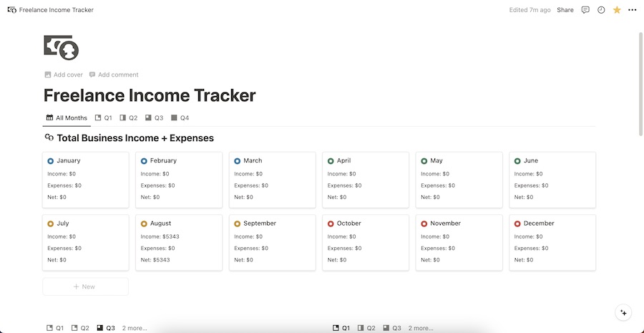The image size is (644, 333).
Task: Click the large money page icon
Action: click(x=62, y=47)
